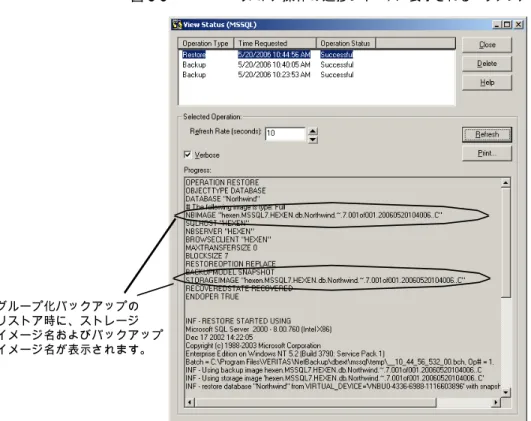
Task: Click INF - restore database Northwind line
Action: 343,386
